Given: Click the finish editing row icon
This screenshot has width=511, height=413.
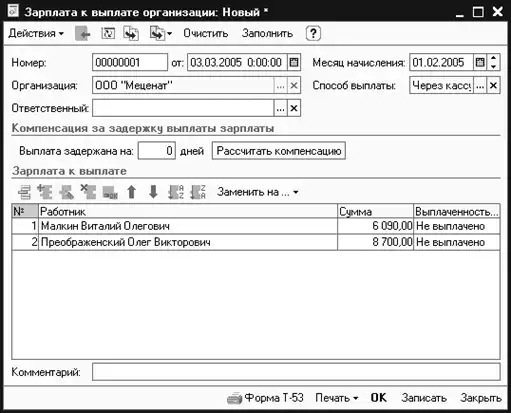Looking at the screenshot, I should point(110,192).
